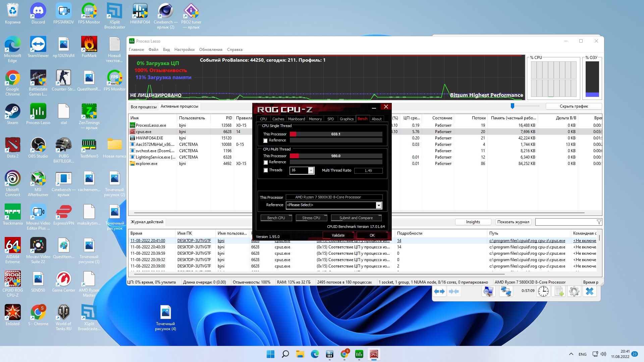Open the Настройки menu in Process Lasso
The height and width of the screenshot is (362, 644).
point(184,50)
